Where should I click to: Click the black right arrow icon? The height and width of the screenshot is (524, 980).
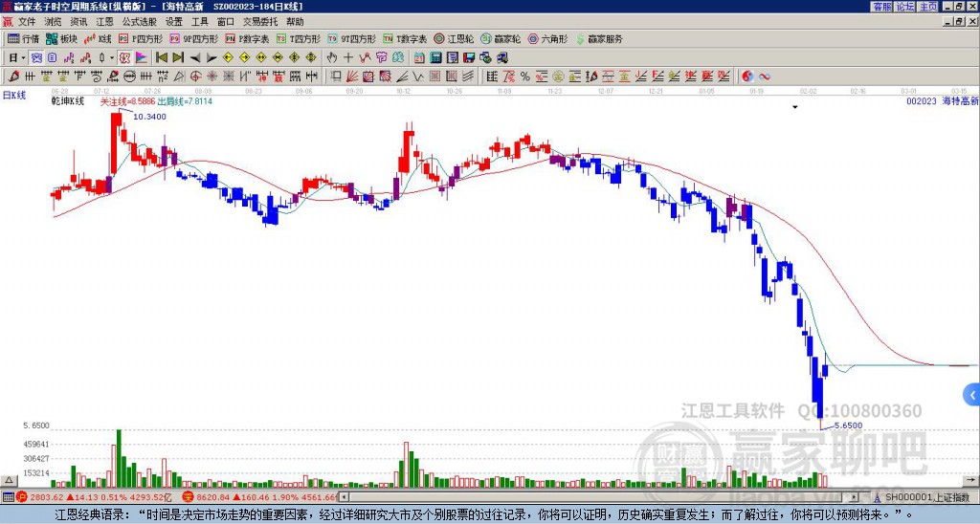[212, 57]
